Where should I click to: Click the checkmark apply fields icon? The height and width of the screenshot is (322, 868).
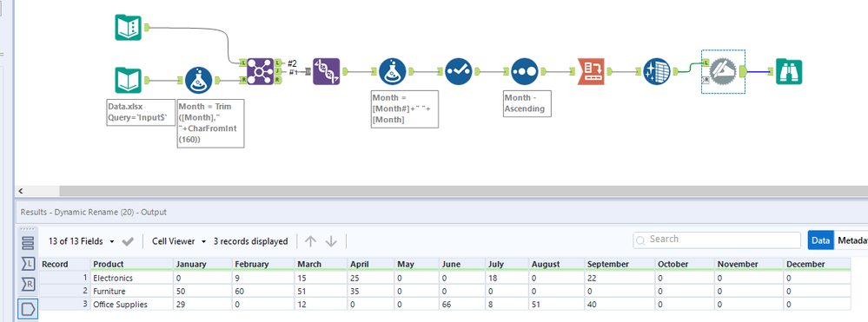click(x=128, y=241)
